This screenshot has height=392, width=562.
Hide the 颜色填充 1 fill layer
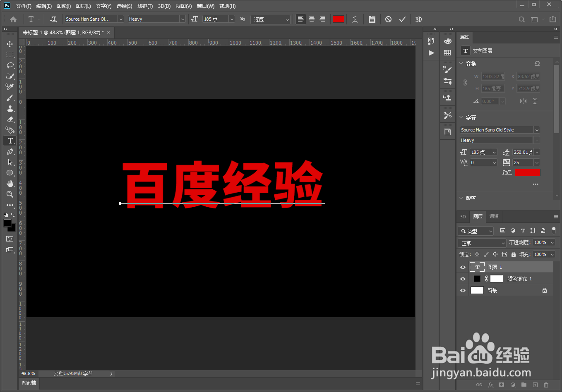(x=463, y=278)
